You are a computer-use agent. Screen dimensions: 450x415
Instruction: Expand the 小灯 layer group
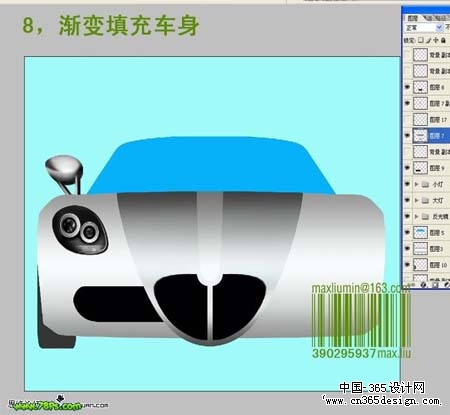click(416, 184)
